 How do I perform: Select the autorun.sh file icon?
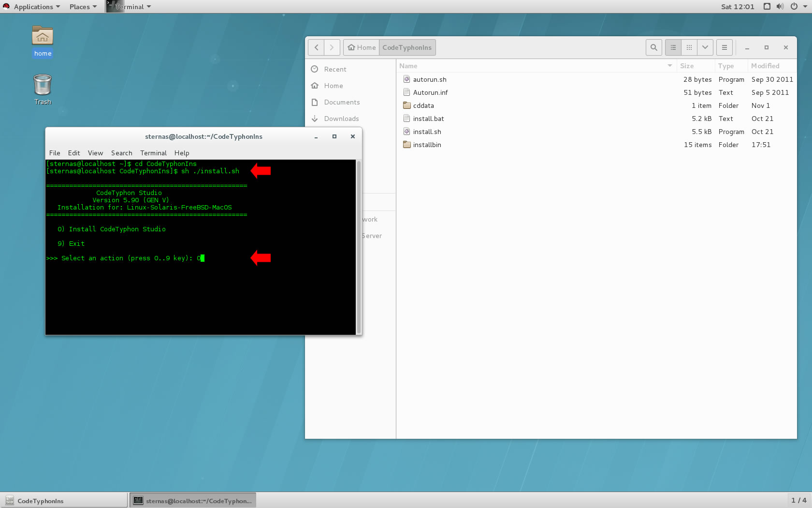click(407, 79)
